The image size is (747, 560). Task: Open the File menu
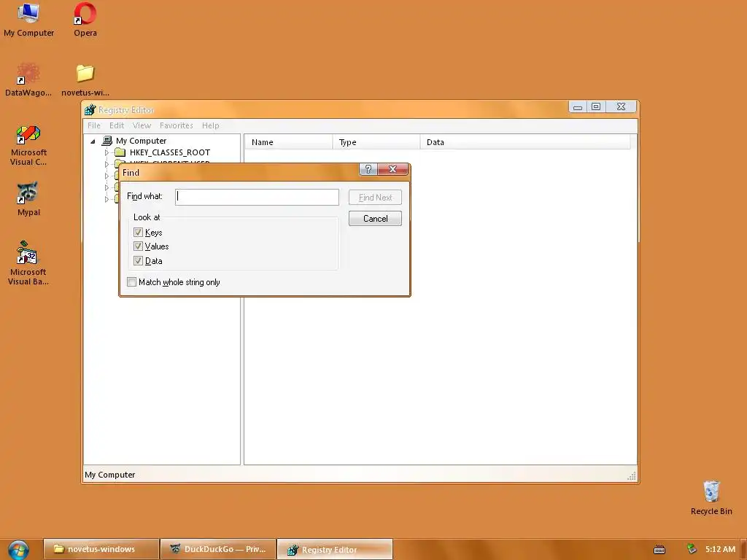coord(94,125)
